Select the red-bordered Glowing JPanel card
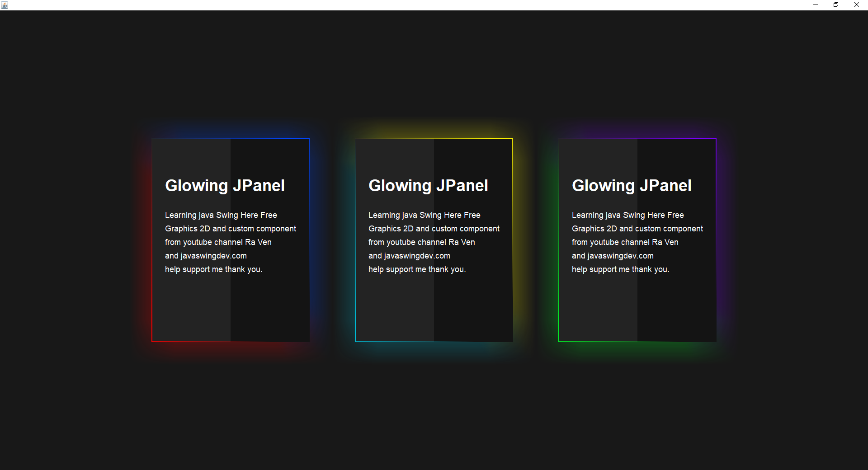The image size is (868, 470). tap(231, 240)
